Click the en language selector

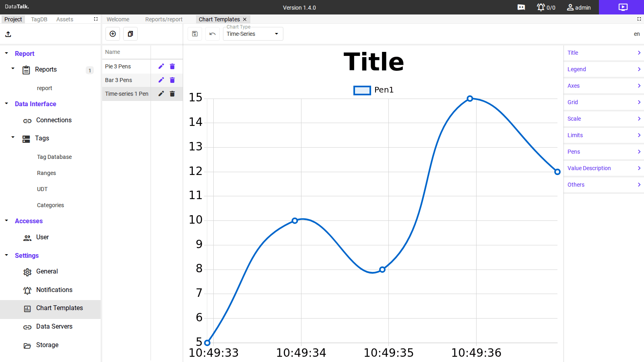pos(637,34)
